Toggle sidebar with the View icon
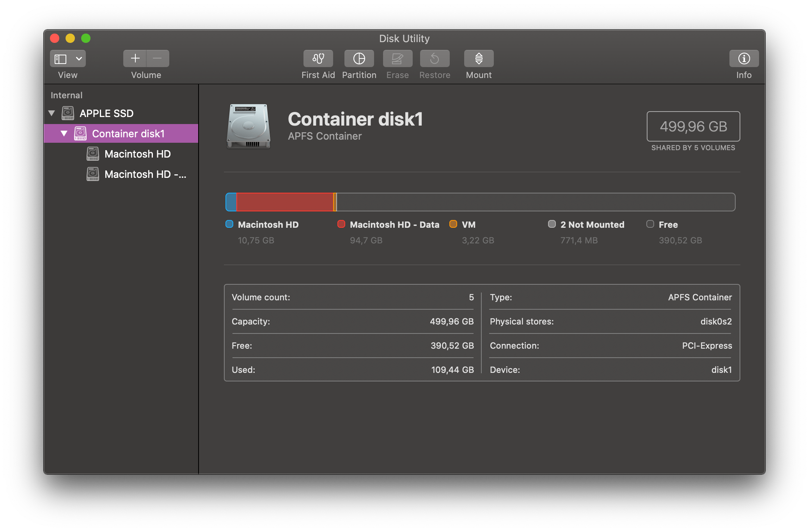 coord(60,59)
